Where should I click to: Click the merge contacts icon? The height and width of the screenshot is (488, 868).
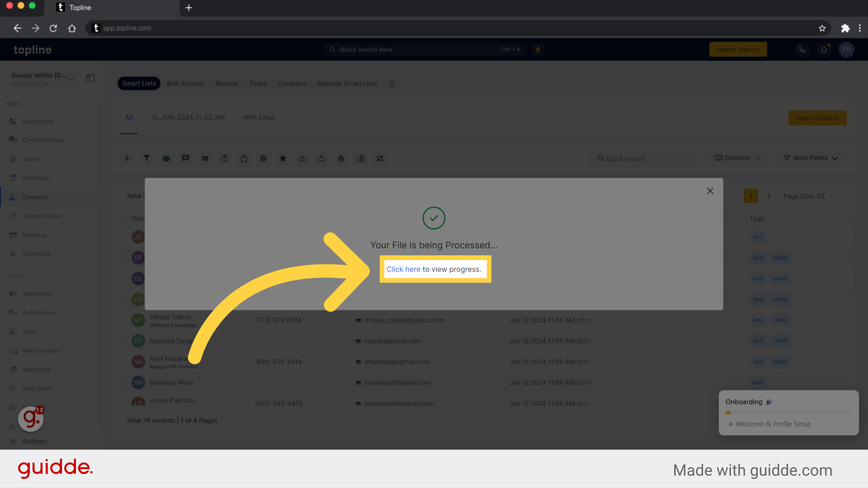click(x=380, y=158)
